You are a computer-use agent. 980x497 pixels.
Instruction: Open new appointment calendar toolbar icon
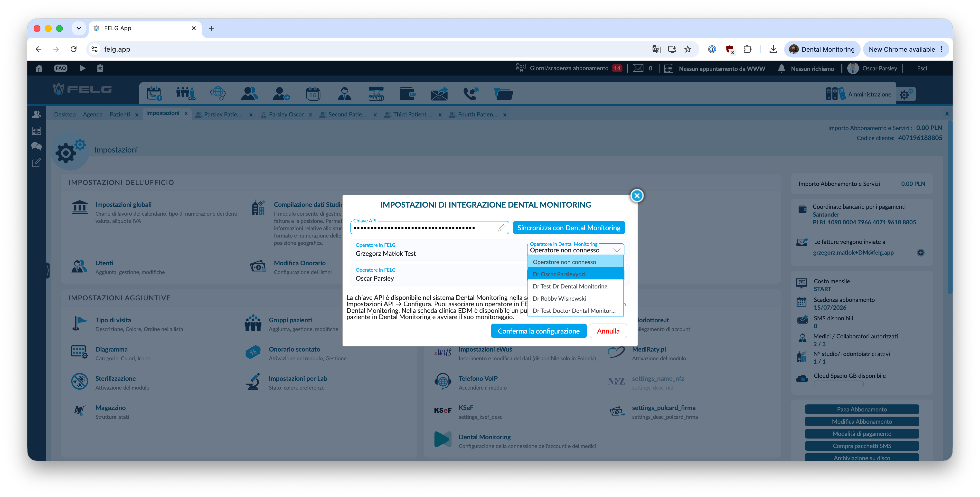pyautogui.click(x=154, y=93)
